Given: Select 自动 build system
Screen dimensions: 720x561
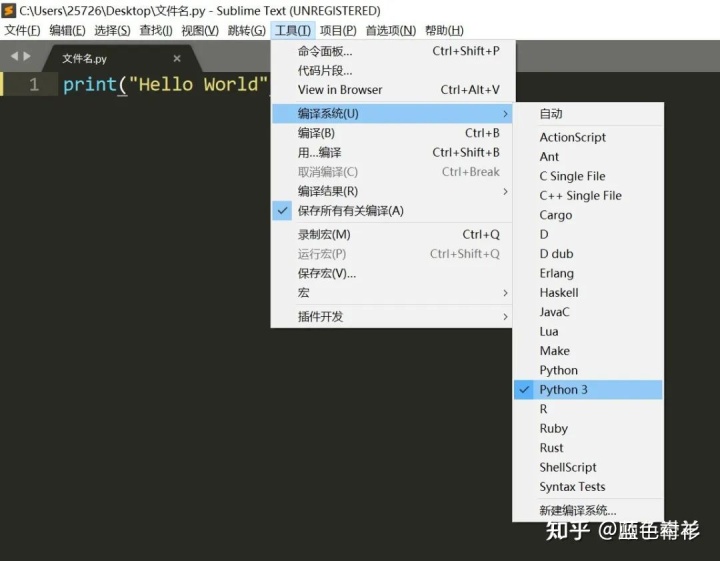Looking at the screenshot, I should pos(588,113).
